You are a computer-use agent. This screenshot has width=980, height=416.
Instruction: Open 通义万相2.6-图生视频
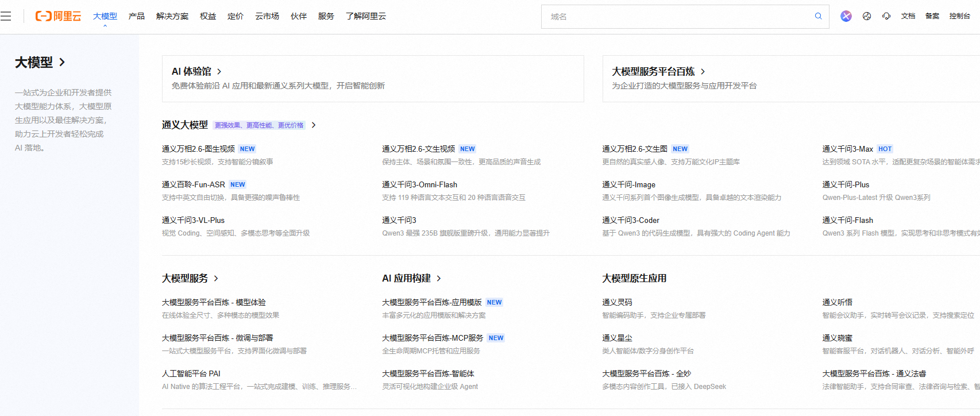click(198, 149)
